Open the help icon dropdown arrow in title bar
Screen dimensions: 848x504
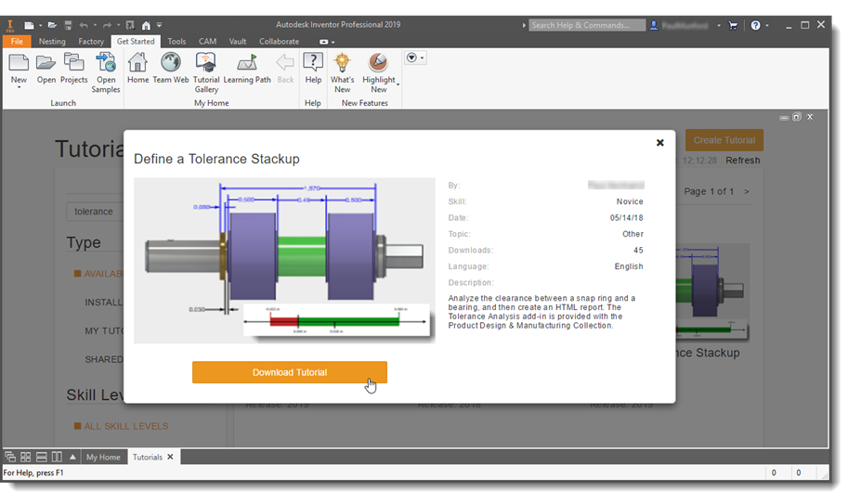pyautogui.click(x=767, y=25)
